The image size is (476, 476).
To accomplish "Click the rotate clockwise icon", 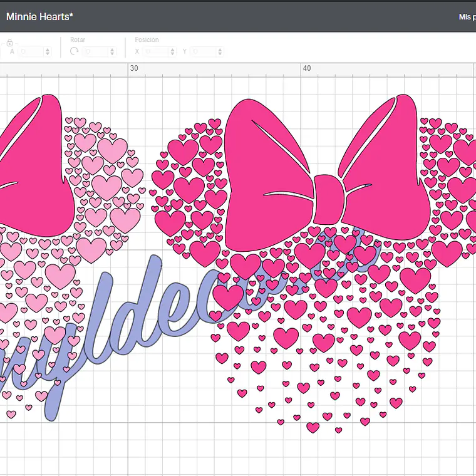I will click(x=75, y=51).
